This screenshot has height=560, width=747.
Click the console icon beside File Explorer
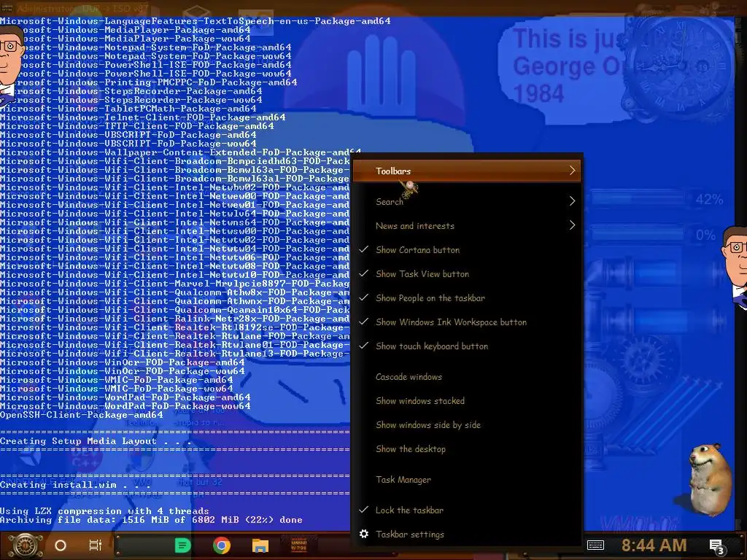(298, 545)
